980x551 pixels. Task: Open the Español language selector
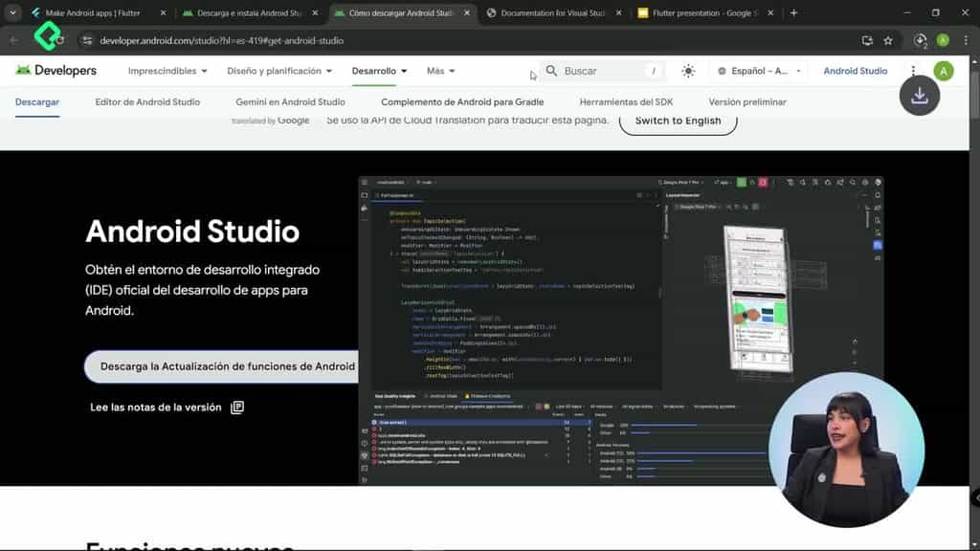point(759,71)
